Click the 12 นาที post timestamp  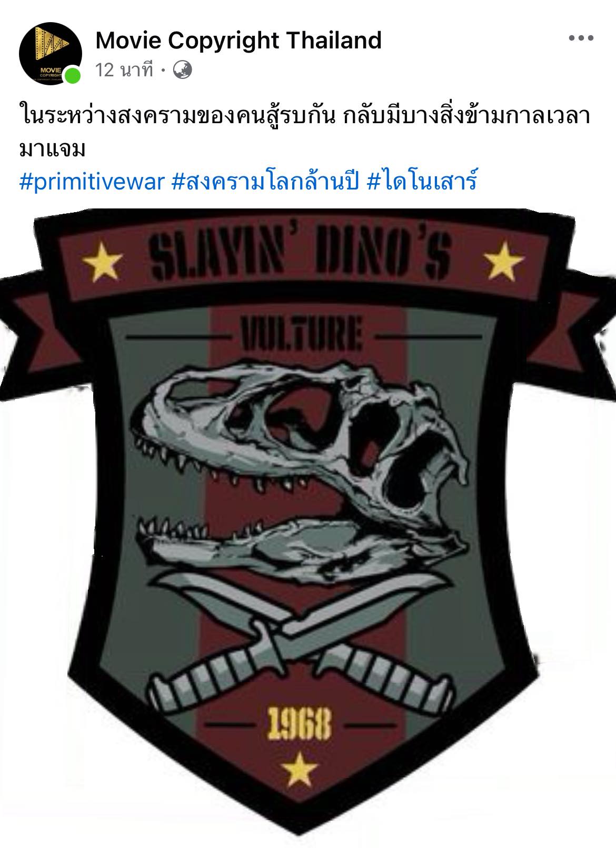pos(124,69)
